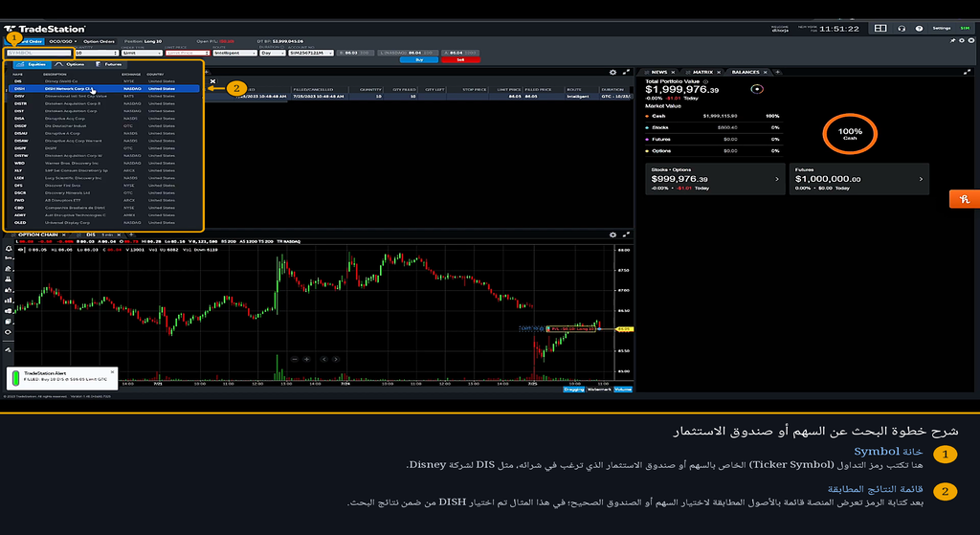
Task: Toggle the Watermark option under chart
Action: tap(599, 390)
